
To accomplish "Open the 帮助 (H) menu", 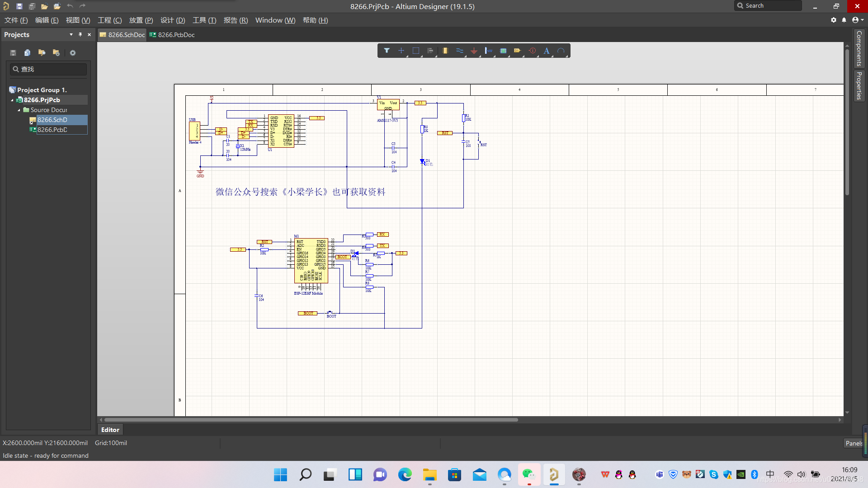I will click(x=316, y=20).
